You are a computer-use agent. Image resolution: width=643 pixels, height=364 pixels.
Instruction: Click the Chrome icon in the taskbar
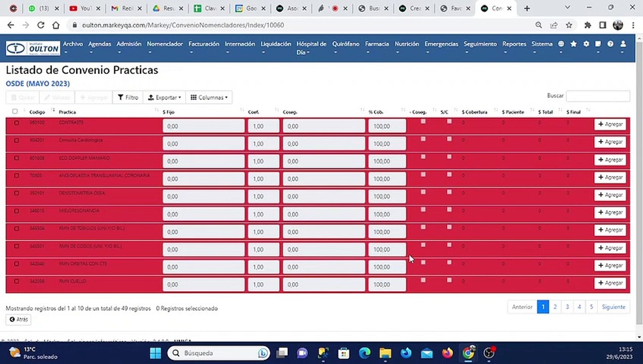click(x=469, y=352)
